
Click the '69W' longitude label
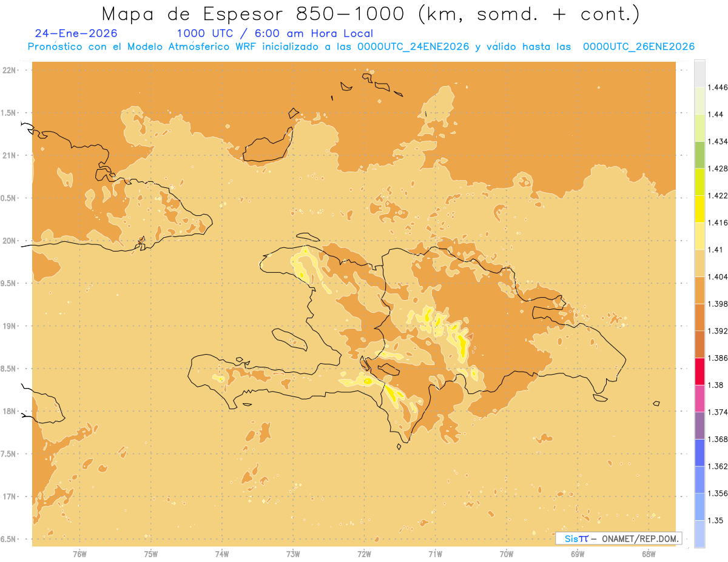pos(578,554)
